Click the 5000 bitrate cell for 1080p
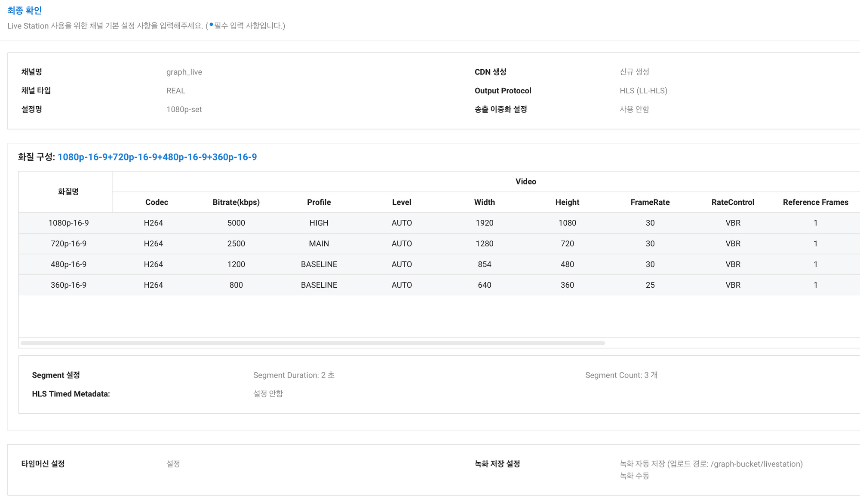860x504 pixels. point(236,223)
